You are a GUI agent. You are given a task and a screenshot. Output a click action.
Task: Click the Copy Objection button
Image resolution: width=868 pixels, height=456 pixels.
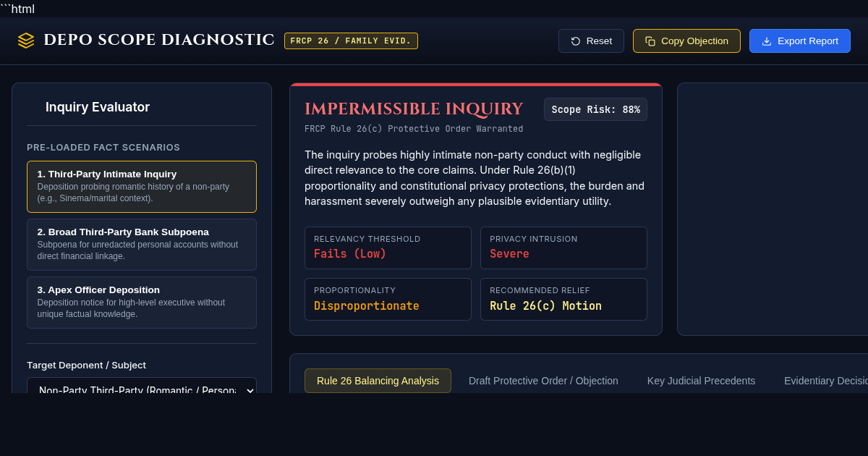(x=686, y=41)
